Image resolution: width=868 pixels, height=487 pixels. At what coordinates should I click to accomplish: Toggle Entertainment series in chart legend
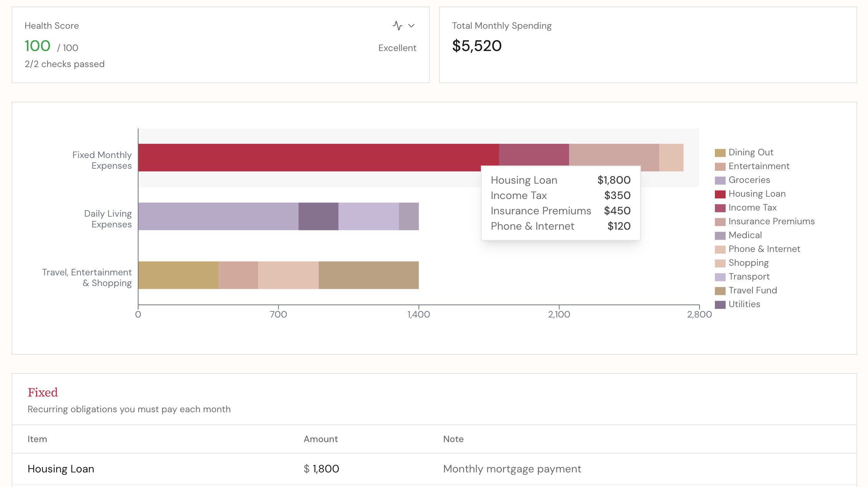pos(759,166)
